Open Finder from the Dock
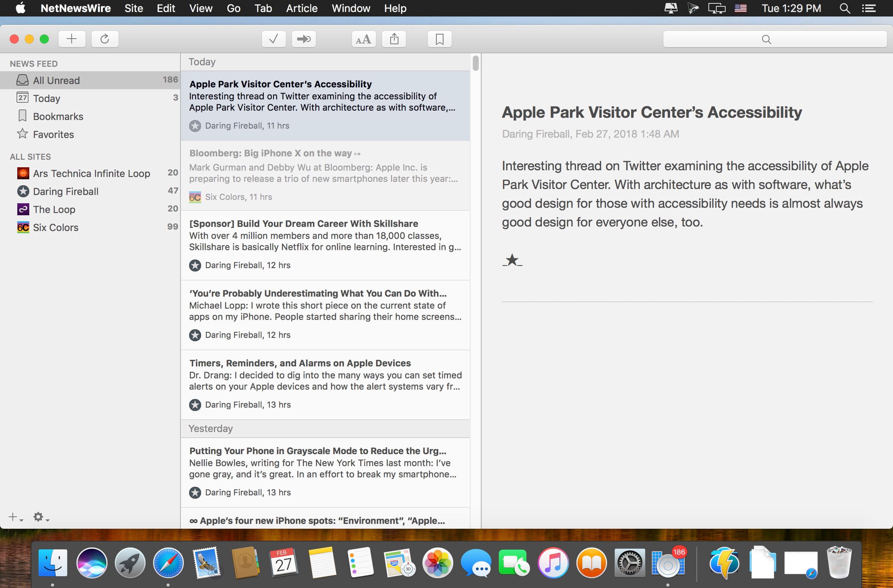Image resolution: width=893 pixels, height=588 pixels. [x=53, y=562]
